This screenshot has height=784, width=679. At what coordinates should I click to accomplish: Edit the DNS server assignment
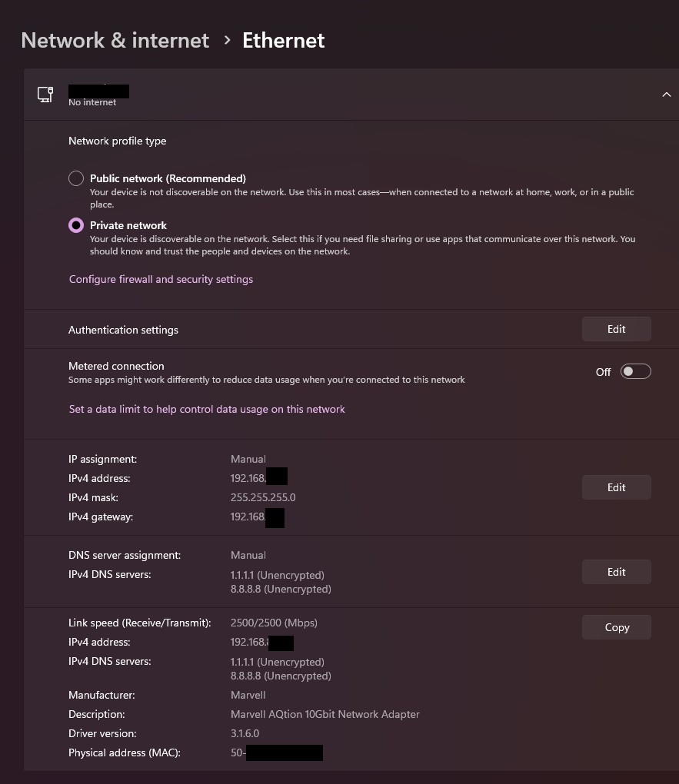click(x=616, y=572)
